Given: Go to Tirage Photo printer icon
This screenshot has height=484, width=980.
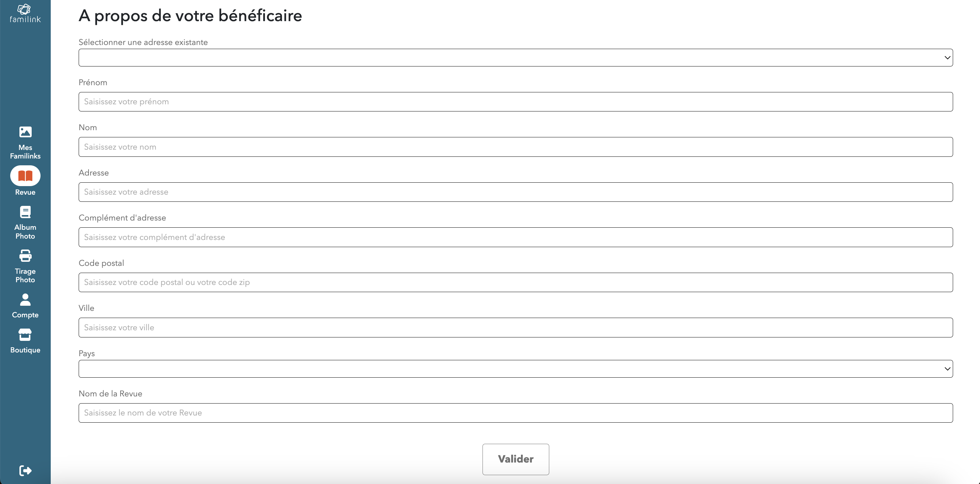Looking at the screenshot, I should click(x=25, y=256).
